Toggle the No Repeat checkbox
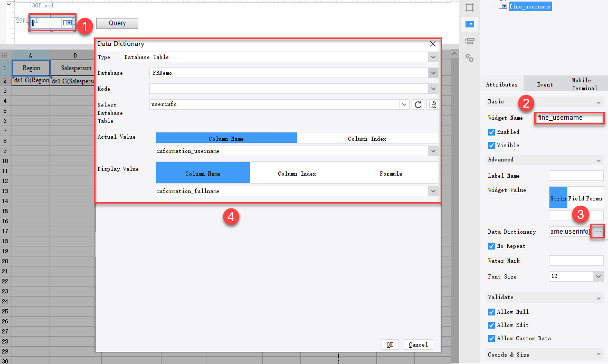The height and width of the screenshot is (364, 608). [x=491, y=246]
